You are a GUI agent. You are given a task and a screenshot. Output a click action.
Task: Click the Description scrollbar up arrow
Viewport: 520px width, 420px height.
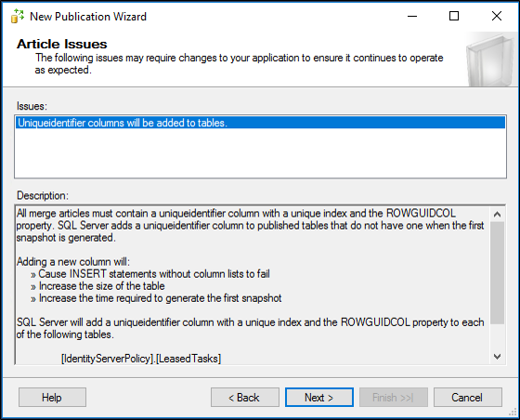[x=497, y=215]
